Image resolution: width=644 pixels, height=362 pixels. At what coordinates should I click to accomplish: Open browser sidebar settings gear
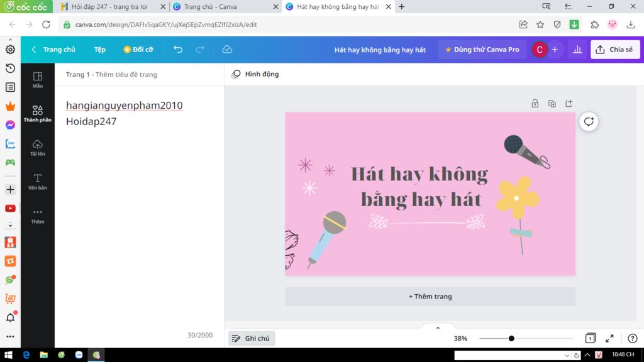click(10, 49)
